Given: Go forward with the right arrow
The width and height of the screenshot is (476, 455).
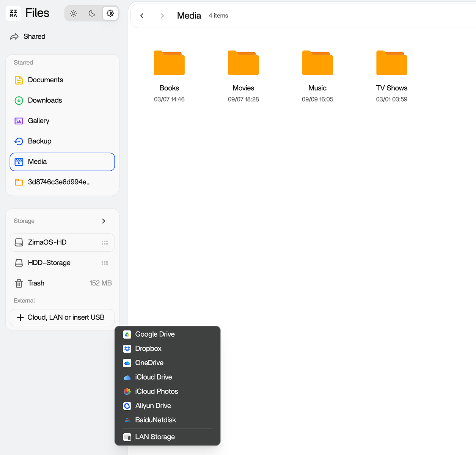Looking at the screenshot, I should 162,16.
